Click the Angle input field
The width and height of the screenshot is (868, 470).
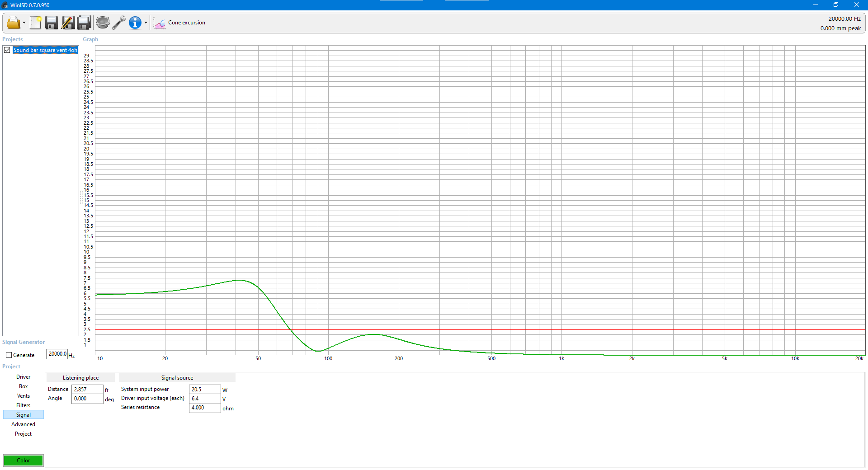(x=87, y=399)
